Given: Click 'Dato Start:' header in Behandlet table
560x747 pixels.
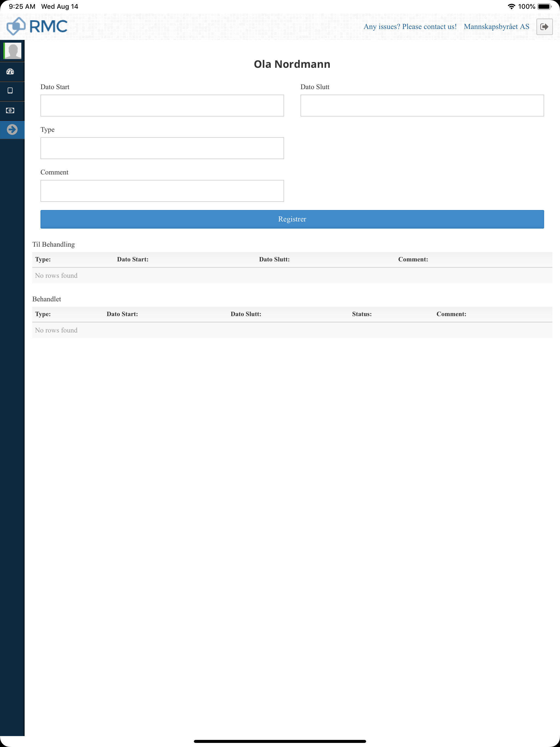Looking at the screenshot, I should point(122,314).
